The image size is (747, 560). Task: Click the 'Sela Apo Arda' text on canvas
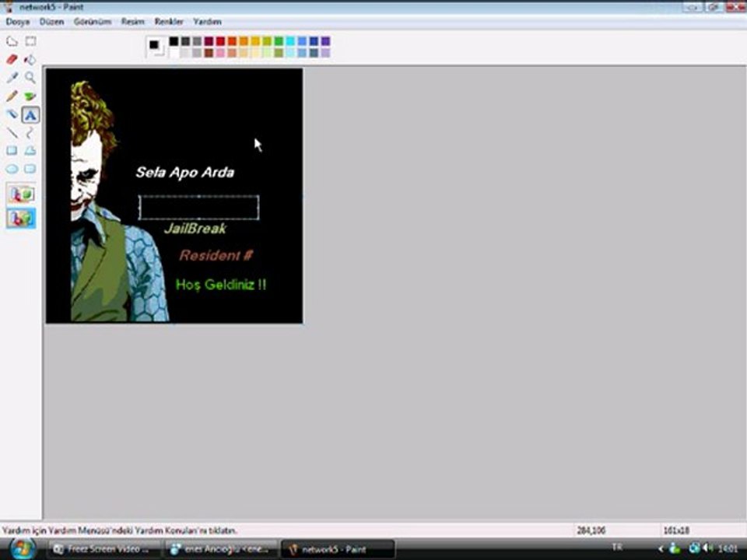(x=185, y=173)
